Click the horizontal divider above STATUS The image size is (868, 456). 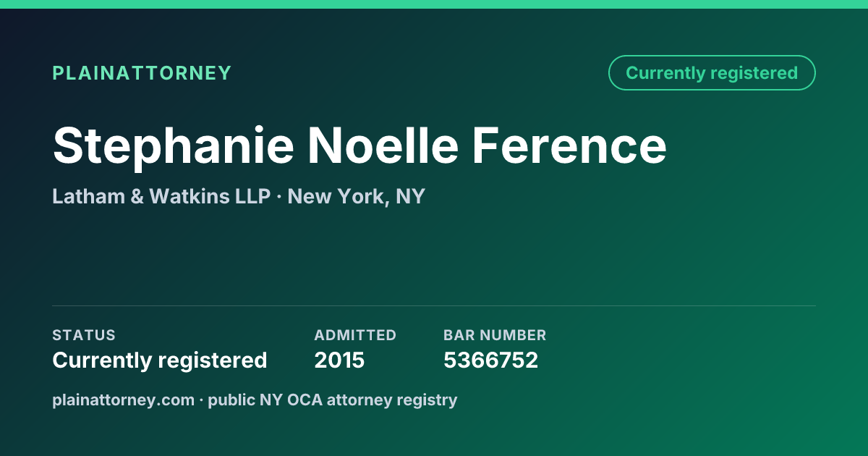pyautogui.click(x=434, y=305)
